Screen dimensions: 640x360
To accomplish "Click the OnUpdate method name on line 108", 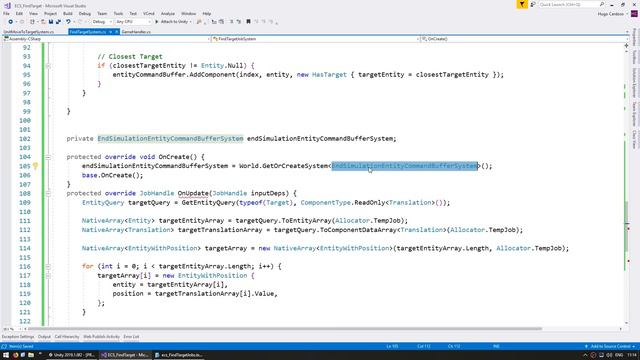I will click(193, 193).
